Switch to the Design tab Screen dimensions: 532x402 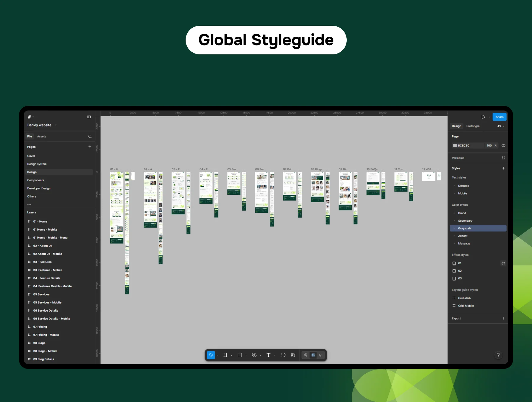point(456,126)
